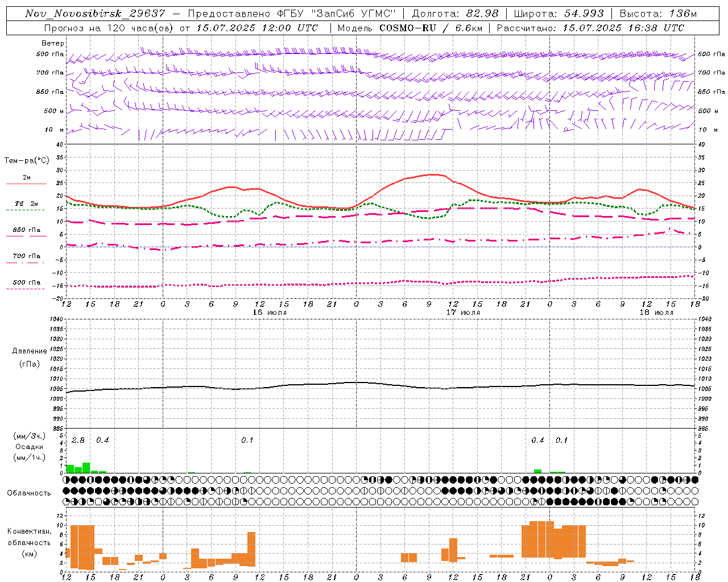This screenshot has width=728, height=582.
Task: Click the solid red 2м legend line
Action: [x=26, y=184]
